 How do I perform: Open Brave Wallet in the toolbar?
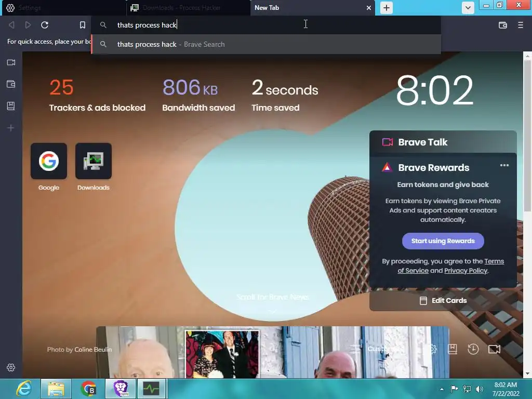click(x=503, y=25)
